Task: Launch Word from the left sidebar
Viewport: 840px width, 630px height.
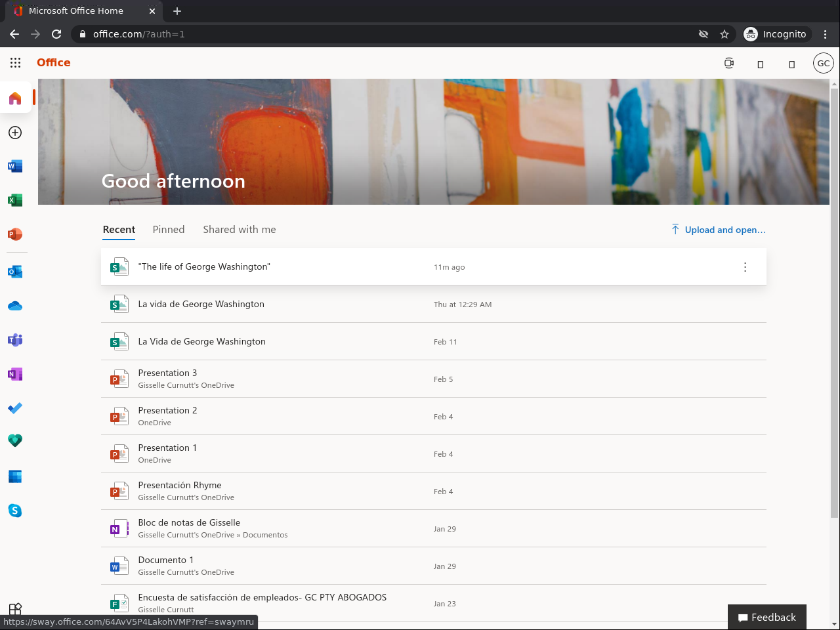Action: point(15,166)
